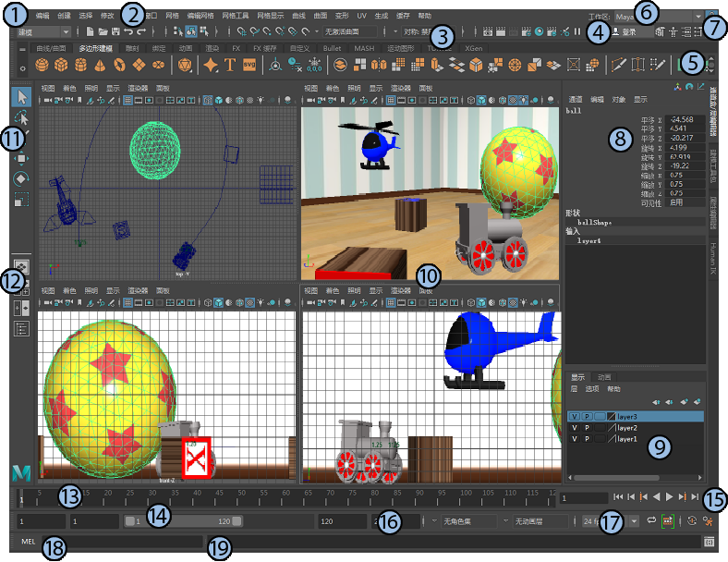Image resolution: width=728 pixels, height=562 pixels.
Task: Toggle the auto keyframe button
Action: pos(692,521)
